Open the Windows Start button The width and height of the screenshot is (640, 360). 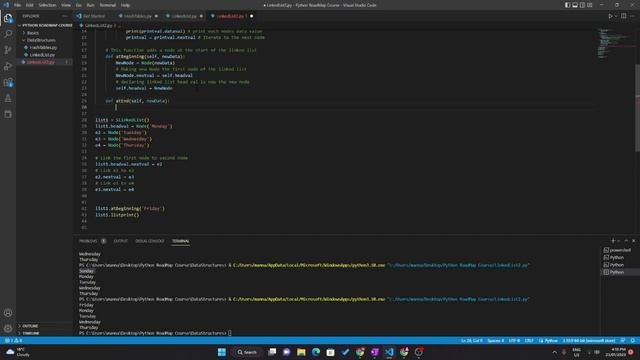point(222,352)
